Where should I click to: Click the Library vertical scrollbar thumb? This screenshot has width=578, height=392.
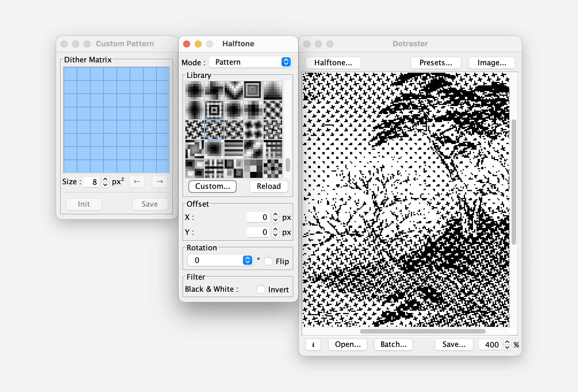pyautogui.click(x=288, y=165)
